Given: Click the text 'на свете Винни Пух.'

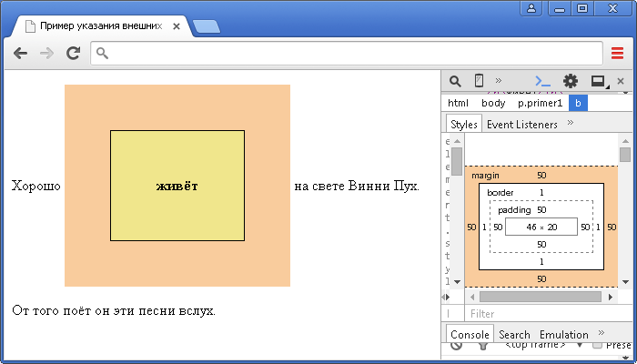Looking at the screenshot, I should 357,186.
